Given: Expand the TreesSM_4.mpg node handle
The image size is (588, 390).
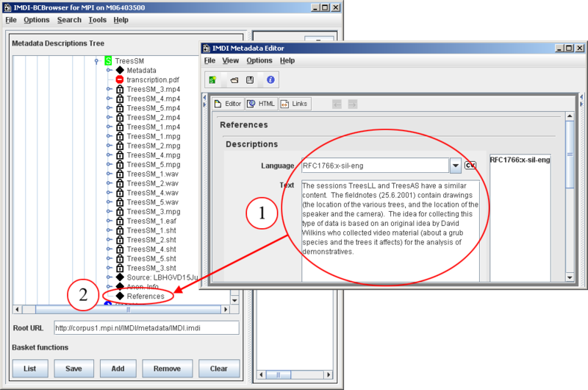Looking at the screenshot, I should (109, 155).
